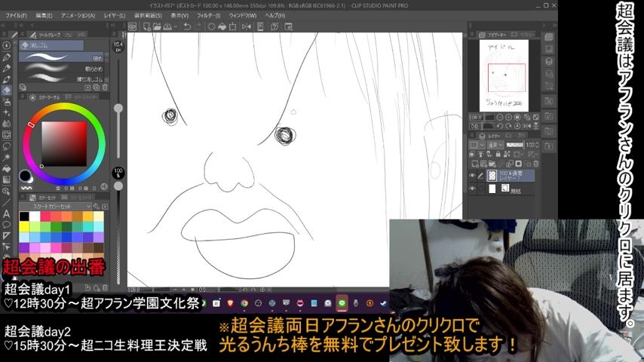Click Zoom out in Navigator panel
This screenshot has height=362, width=644.
[x=500, y=118]
